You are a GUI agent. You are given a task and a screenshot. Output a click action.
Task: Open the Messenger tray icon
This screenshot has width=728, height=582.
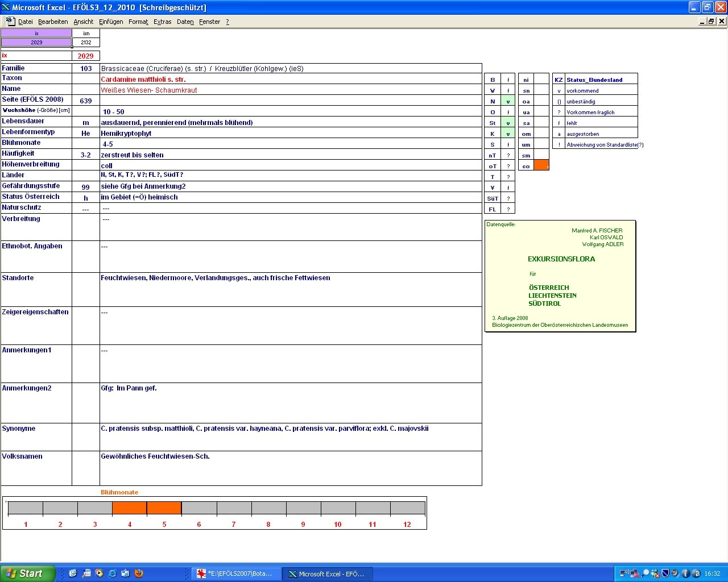coord(655,573)
